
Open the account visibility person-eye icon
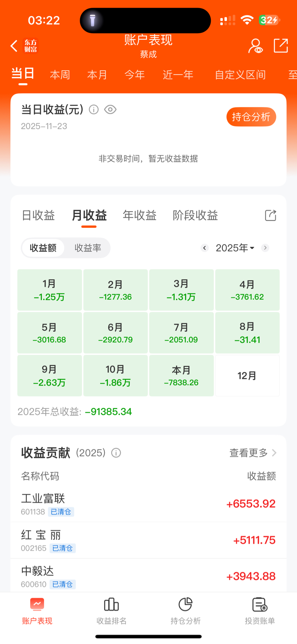pos(255,46)
